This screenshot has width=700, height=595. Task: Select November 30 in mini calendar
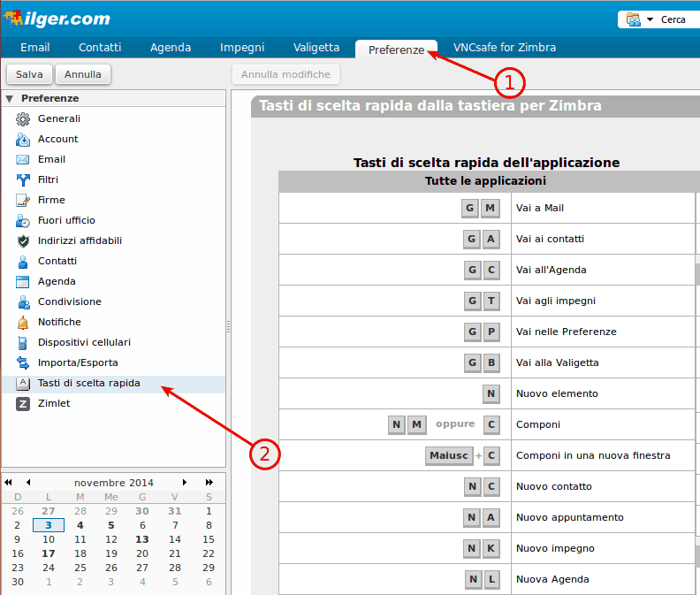coord(18,582)
